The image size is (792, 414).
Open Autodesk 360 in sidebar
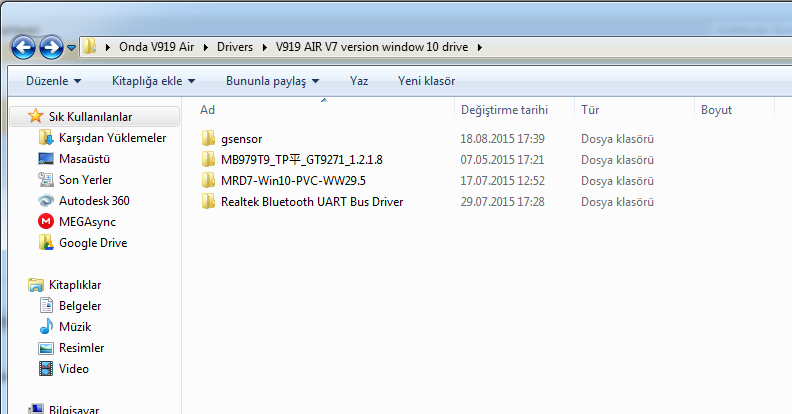click(94, 201)
